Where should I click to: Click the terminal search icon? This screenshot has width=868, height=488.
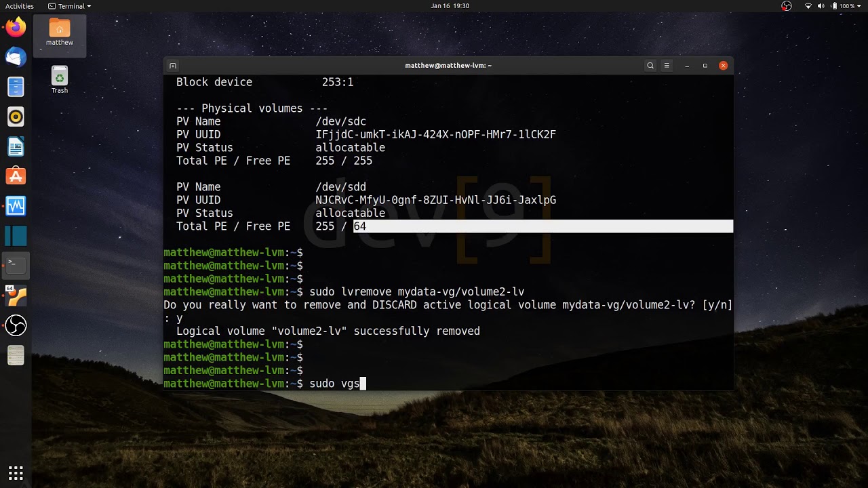650,66
